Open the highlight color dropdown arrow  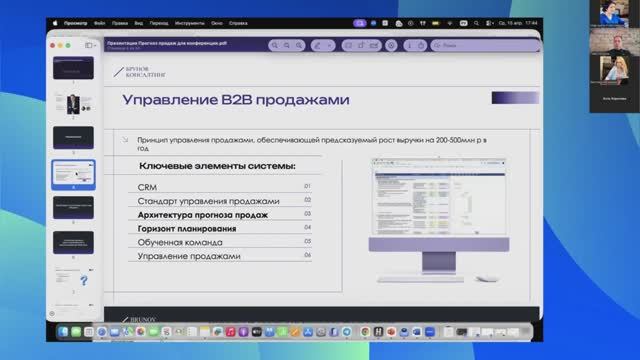pyautogui.click(x=329, y=45)
